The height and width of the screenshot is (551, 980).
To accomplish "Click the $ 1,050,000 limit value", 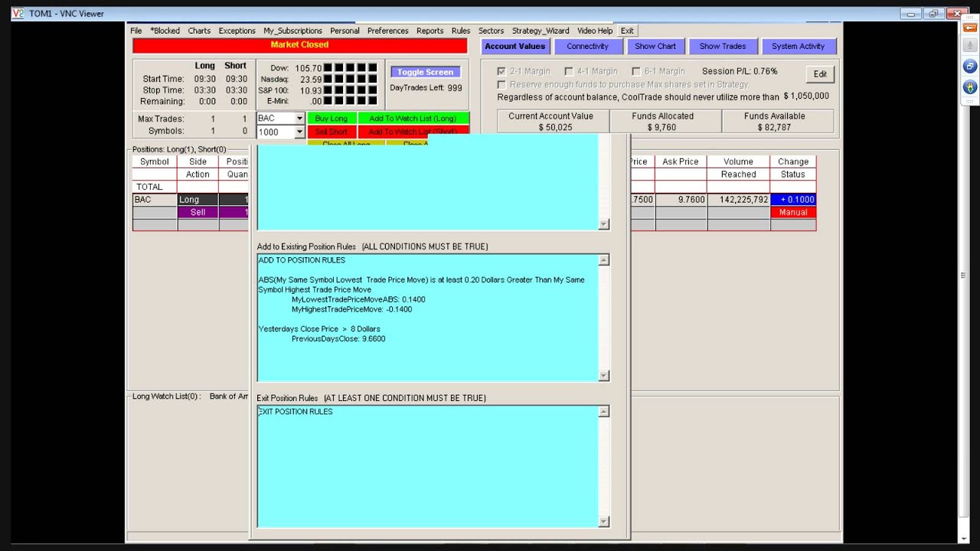I will click(806, 96).
